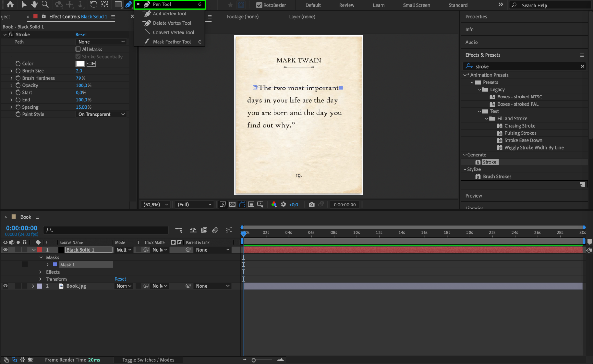The image size is (593, 364).
Task: Expand the Mask 1 properties
Action: point(47,265)
